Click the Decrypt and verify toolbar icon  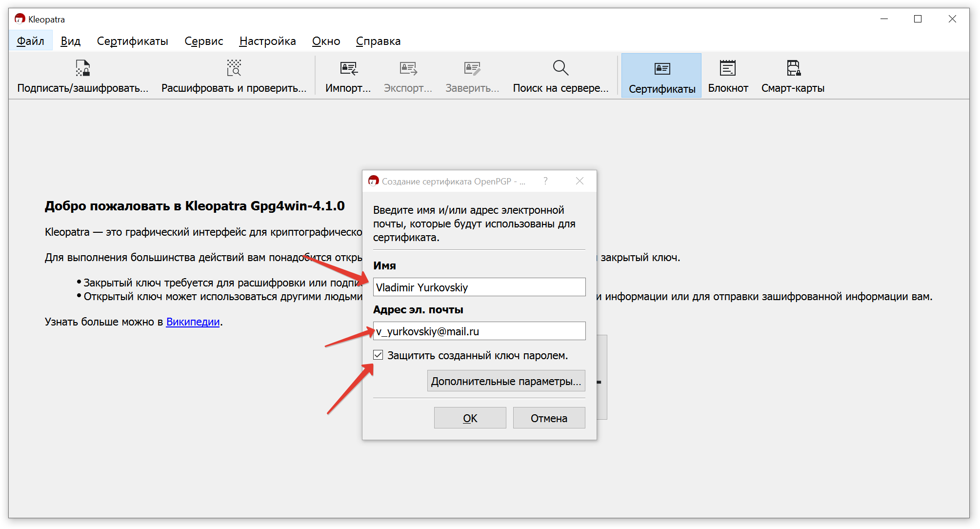pos(234,68)
